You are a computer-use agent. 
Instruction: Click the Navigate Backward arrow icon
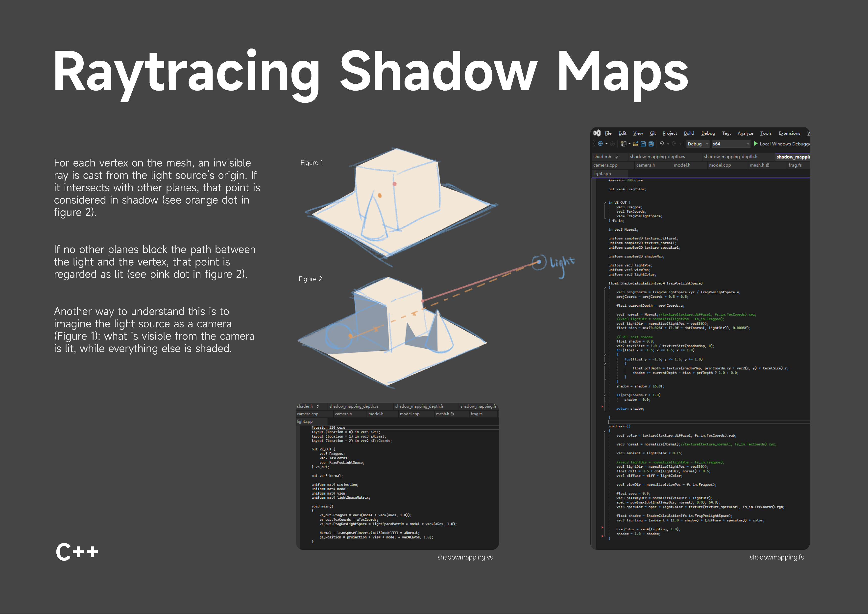[x=600, y=144]
